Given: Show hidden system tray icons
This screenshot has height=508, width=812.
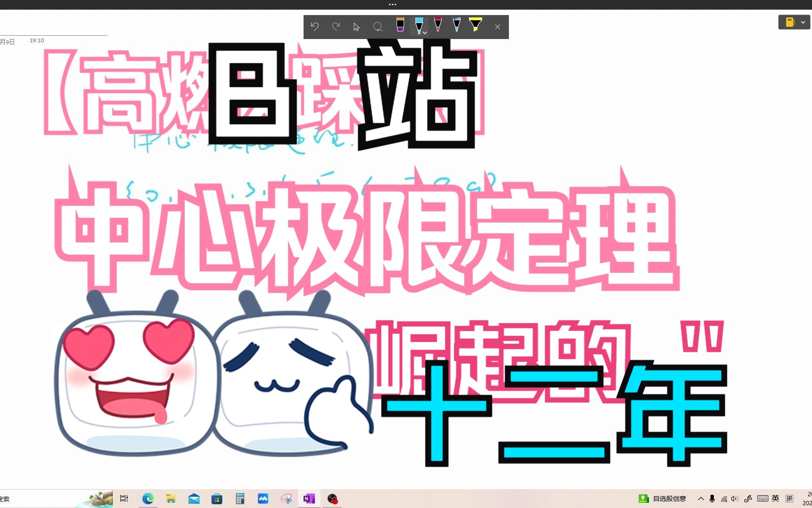Looking at the screenshot, I should tap(701, 499).
